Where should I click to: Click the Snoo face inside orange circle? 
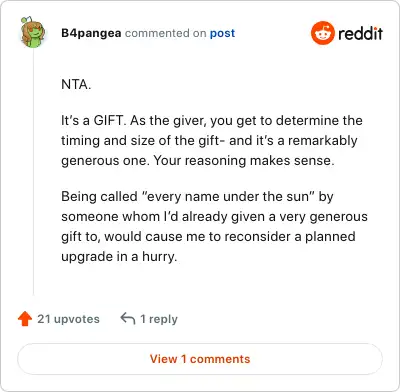coord(322,34)
